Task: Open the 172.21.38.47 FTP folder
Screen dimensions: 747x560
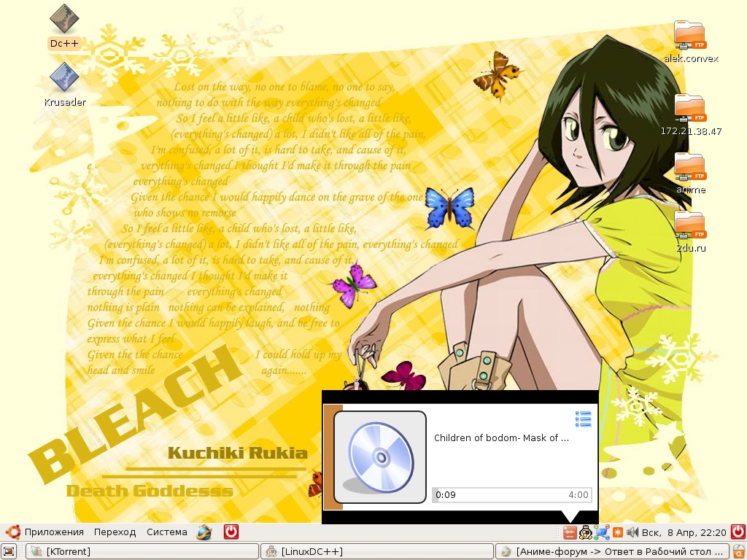Action: pyautogui.click(x=689, y=109)
